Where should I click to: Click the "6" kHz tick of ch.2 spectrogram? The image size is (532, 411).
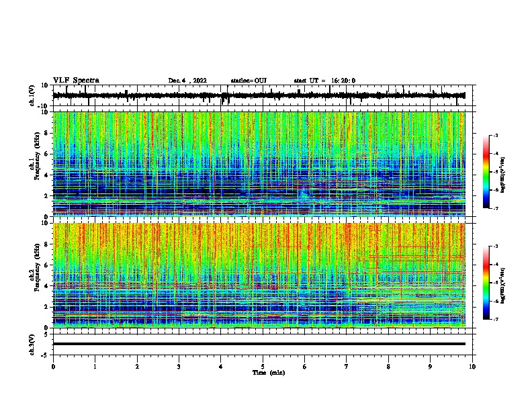pyautogui.click(x=46, y=265)
